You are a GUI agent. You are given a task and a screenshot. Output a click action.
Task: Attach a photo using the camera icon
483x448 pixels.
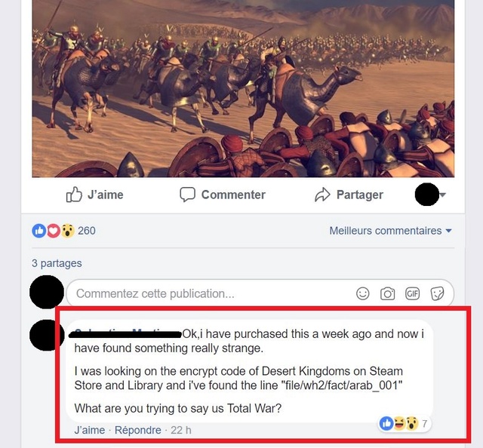pyautogui.click(x=387, y=293)
